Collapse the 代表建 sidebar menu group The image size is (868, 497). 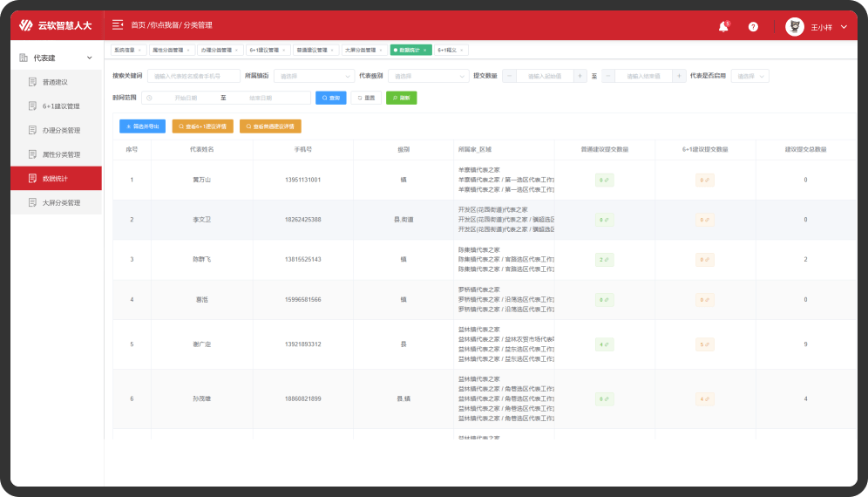click(x=89, y=58)
